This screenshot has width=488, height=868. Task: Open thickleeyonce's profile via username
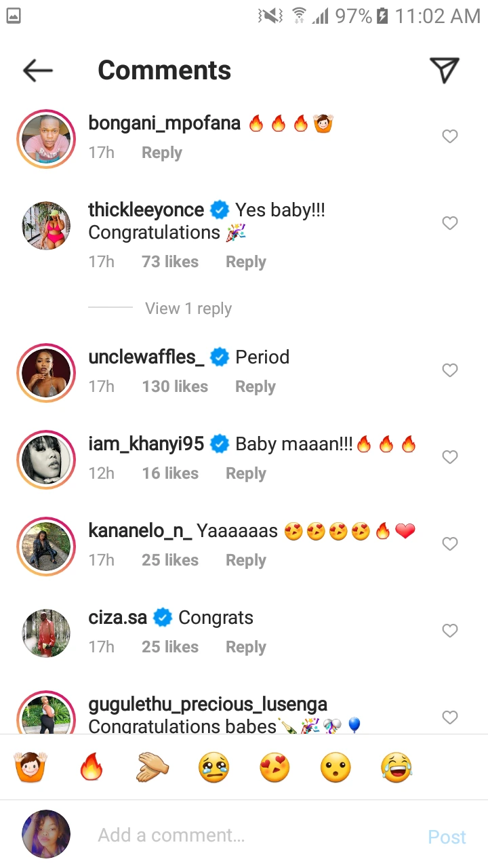coord(146,210)
